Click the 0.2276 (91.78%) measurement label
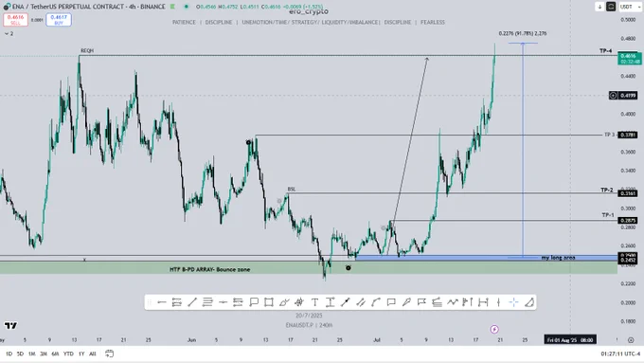 (523, 34)
